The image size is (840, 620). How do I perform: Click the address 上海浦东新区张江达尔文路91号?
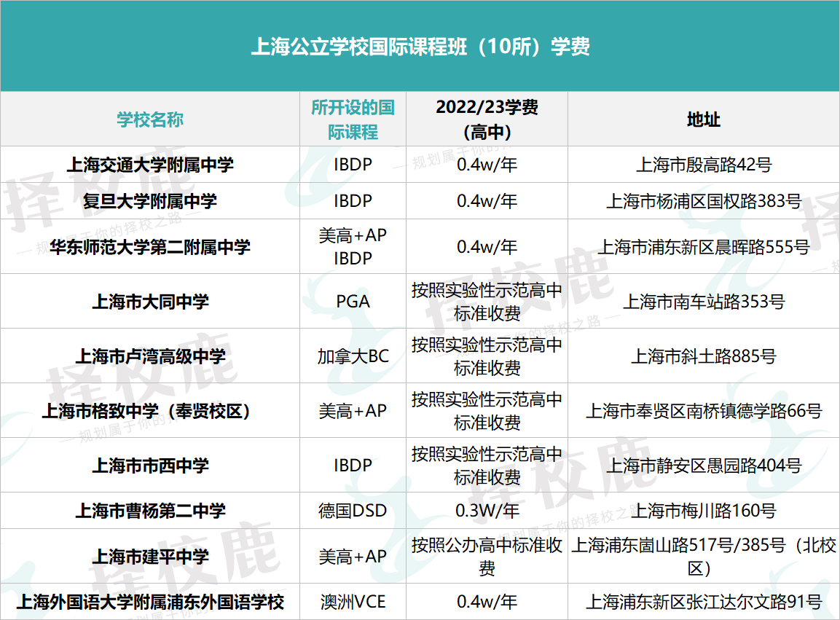703,602
